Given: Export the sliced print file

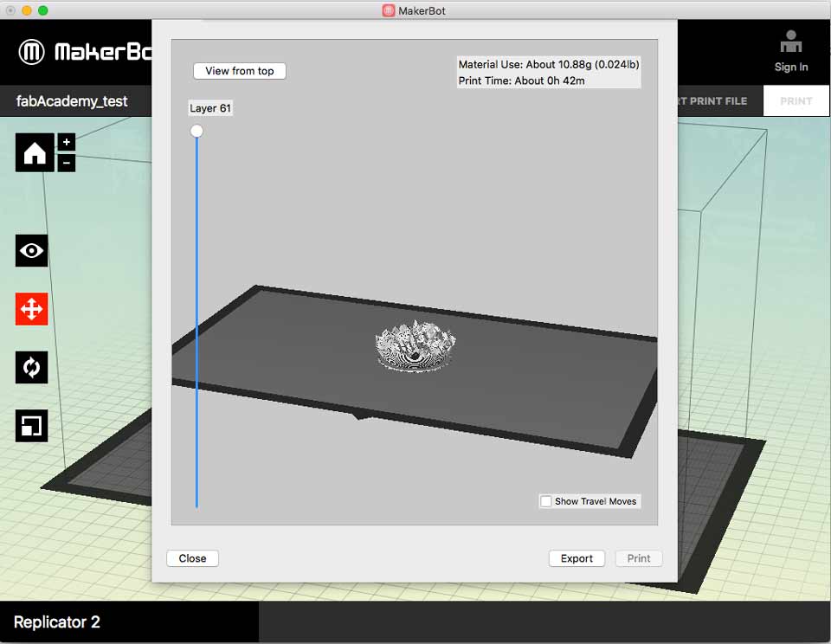Looking at the screenshot, I should pyautogui.click(x=577, y=558).
